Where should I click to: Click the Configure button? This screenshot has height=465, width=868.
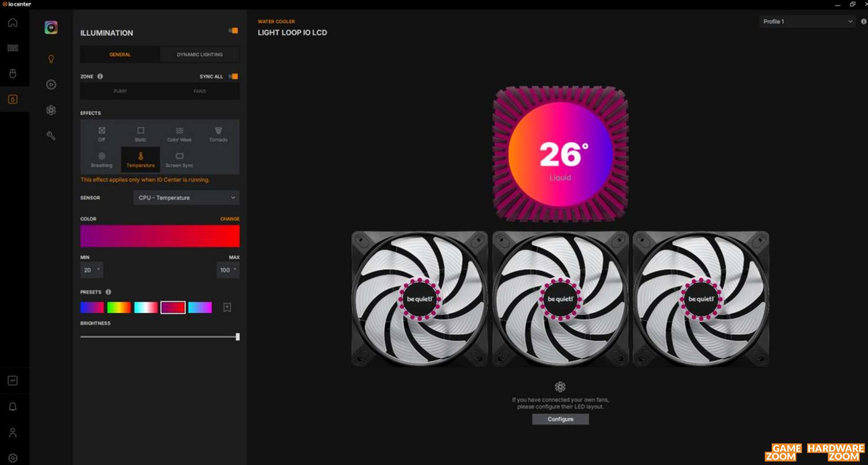tap(560, 419)
